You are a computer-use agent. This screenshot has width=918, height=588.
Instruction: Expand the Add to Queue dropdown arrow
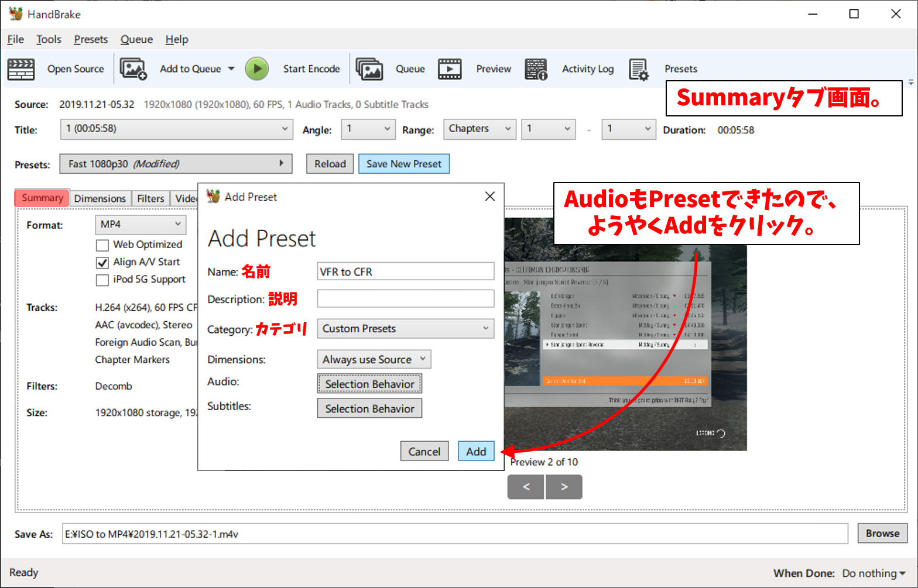[231, 69]
